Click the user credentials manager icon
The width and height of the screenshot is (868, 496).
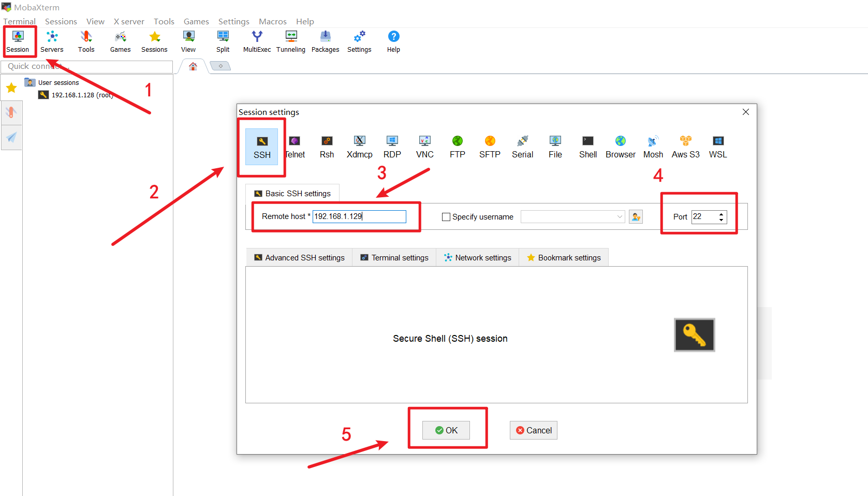click(636, 217)
